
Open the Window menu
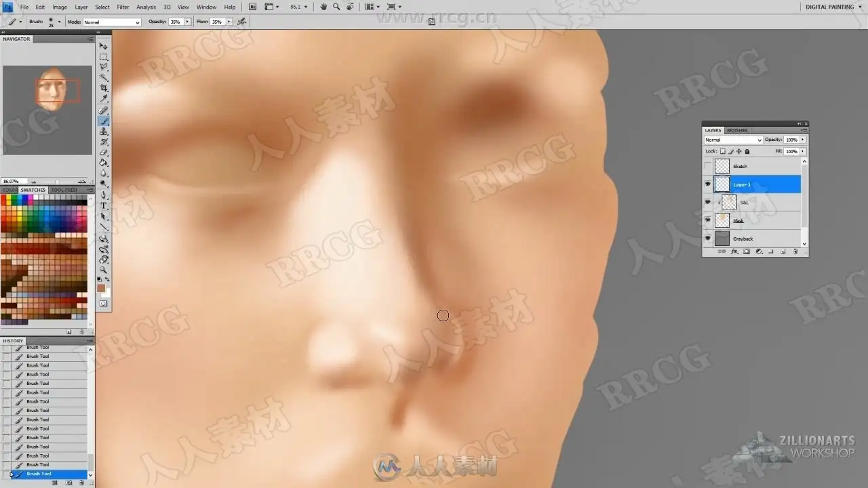[206, 7]
